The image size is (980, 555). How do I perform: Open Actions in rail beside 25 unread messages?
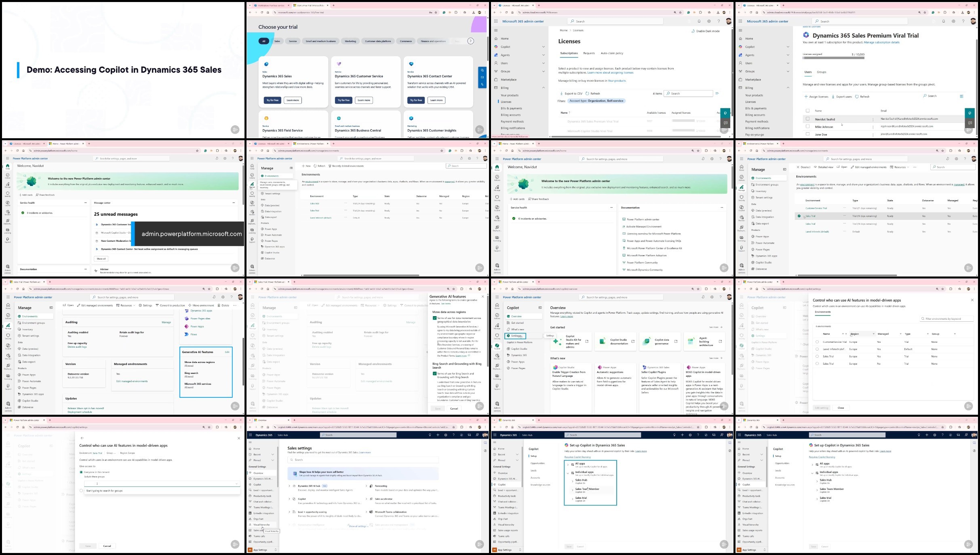7,176
